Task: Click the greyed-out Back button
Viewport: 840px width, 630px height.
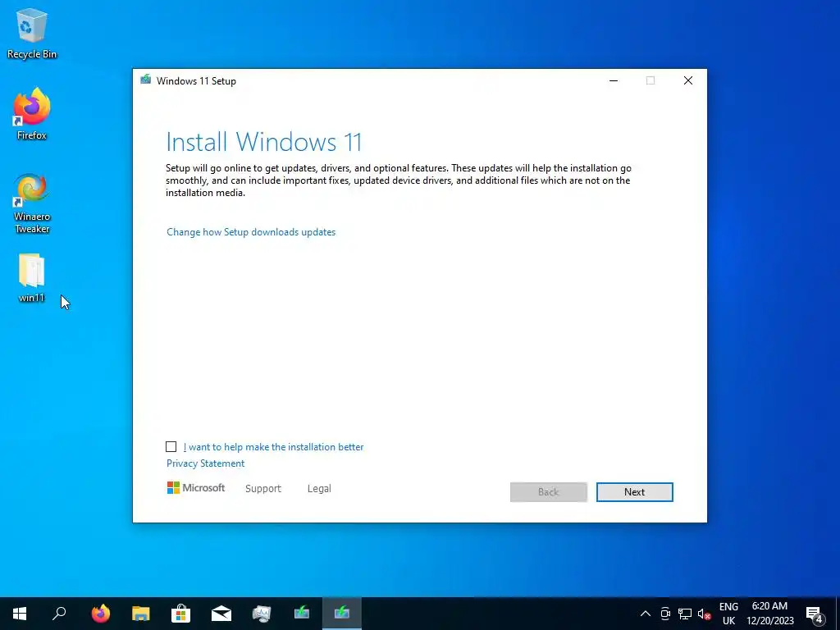Action: point(549,492)
